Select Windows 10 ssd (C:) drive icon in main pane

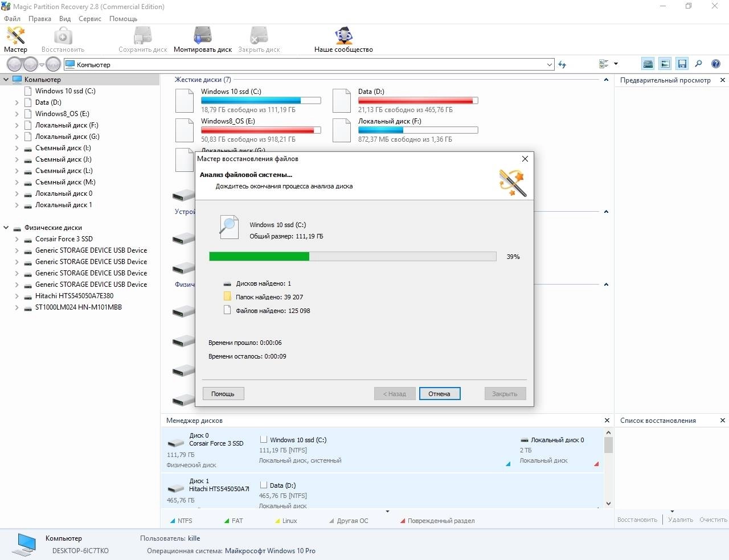click(x=185, y=101)
